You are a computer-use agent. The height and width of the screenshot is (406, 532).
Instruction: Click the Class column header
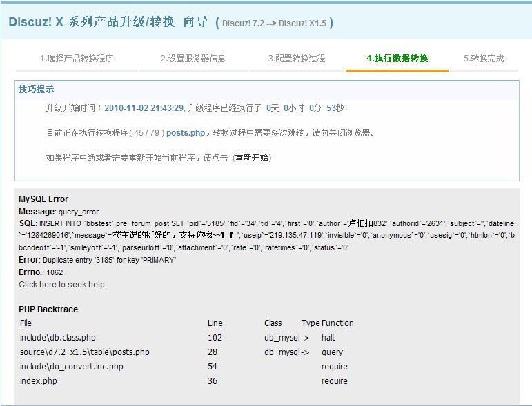(x=273, y=323)
